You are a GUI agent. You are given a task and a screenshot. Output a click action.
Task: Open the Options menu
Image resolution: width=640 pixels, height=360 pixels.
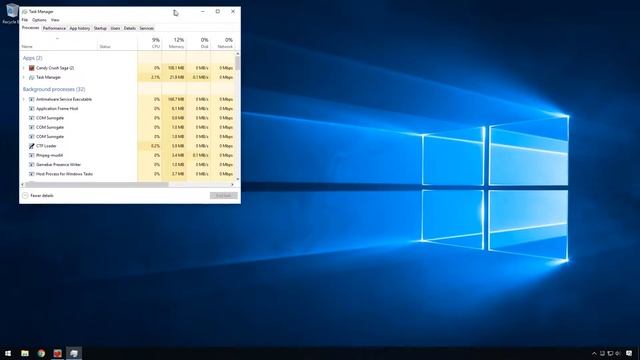coord(39,20)
